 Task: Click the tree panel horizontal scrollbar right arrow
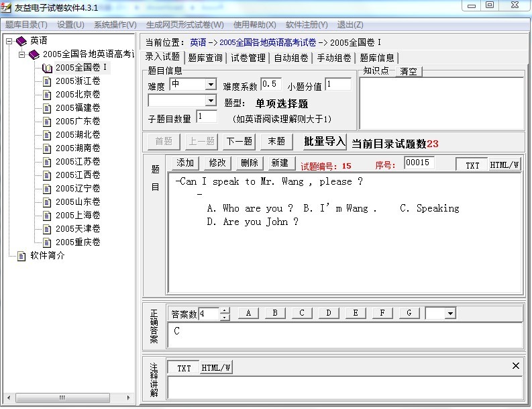coord(129,398)
